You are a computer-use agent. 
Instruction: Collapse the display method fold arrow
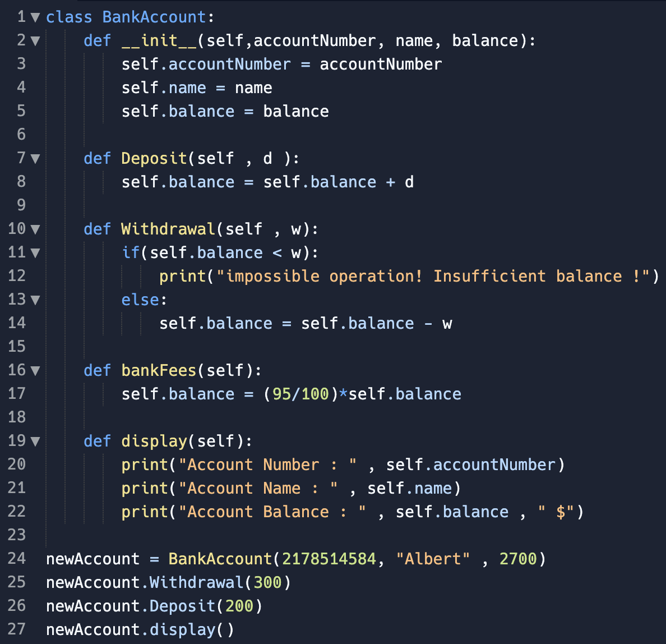(x=35, y=441)
